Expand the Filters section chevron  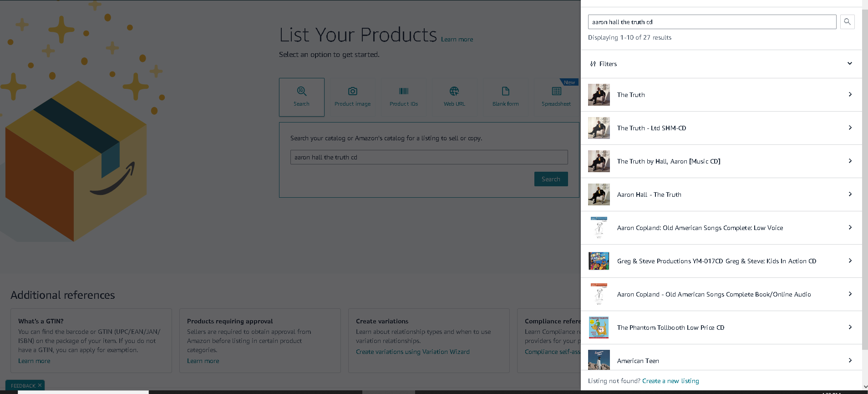[849, 64]
